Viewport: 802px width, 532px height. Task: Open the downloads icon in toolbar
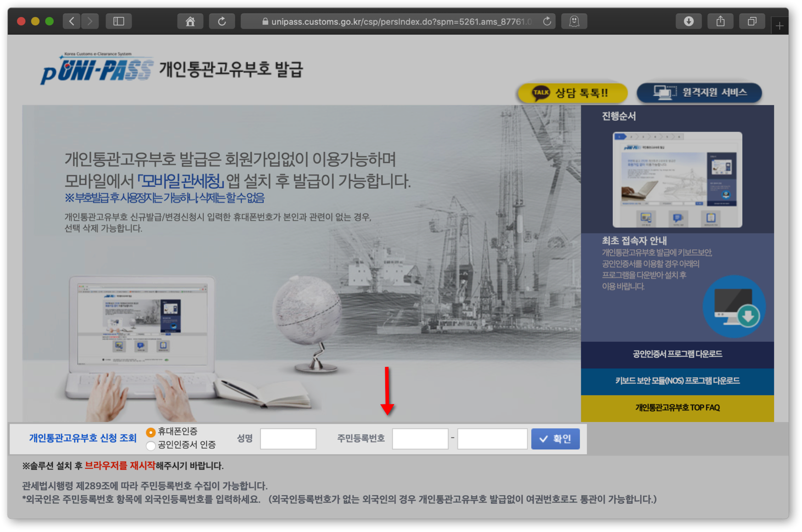click(x=688, y=21)
